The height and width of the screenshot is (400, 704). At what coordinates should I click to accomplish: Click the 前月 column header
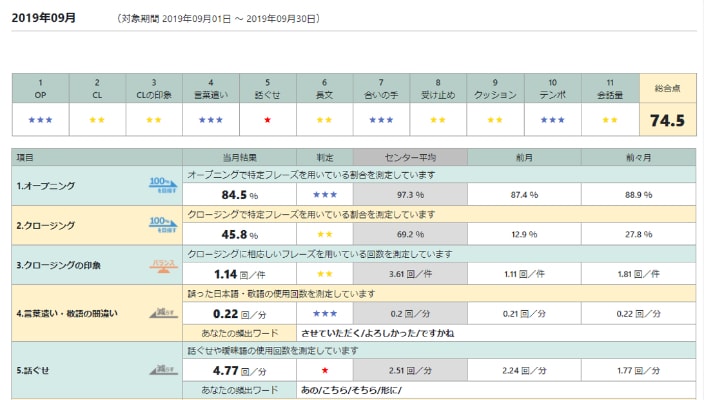point(524,158)
